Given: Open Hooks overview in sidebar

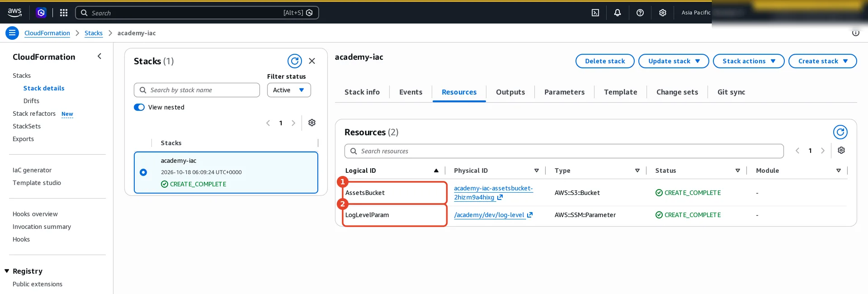Looking at the screenshot, I should 35,214.
